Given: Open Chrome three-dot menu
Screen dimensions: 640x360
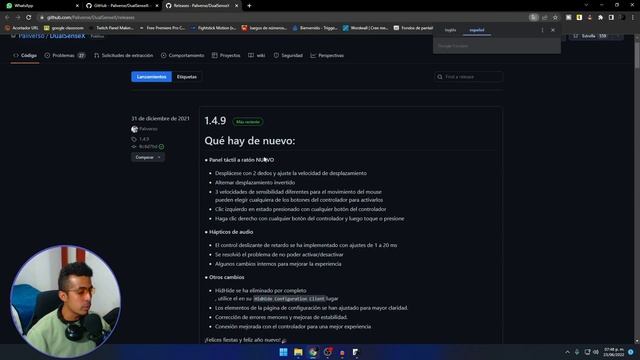Looking at the screenshot, I should 633,18.
